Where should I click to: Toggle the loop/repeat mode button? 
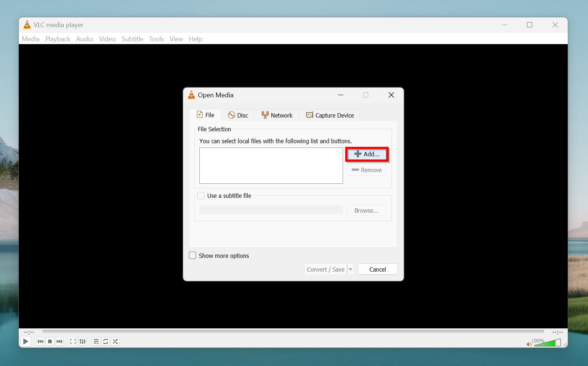pyautogui.click(x=106, y=341)
